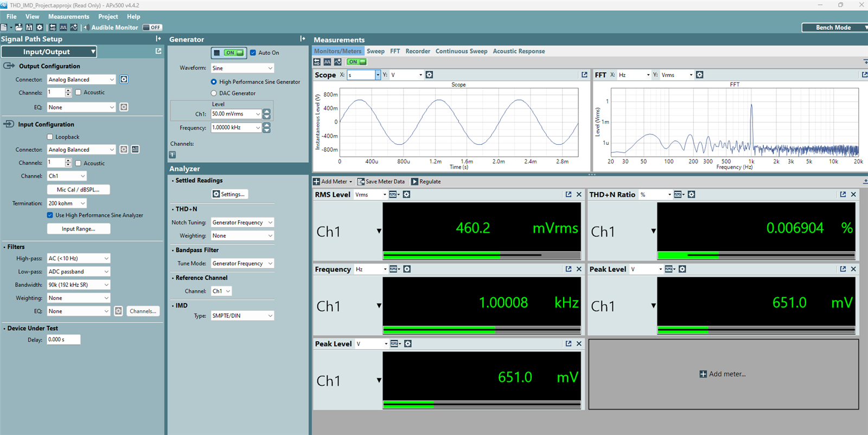Select the DAC Generator radio button

214,93
